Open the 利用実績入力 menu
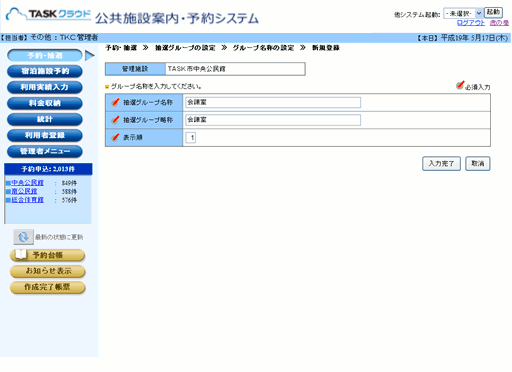Viewport: 512px width, 372px height. 45,87
